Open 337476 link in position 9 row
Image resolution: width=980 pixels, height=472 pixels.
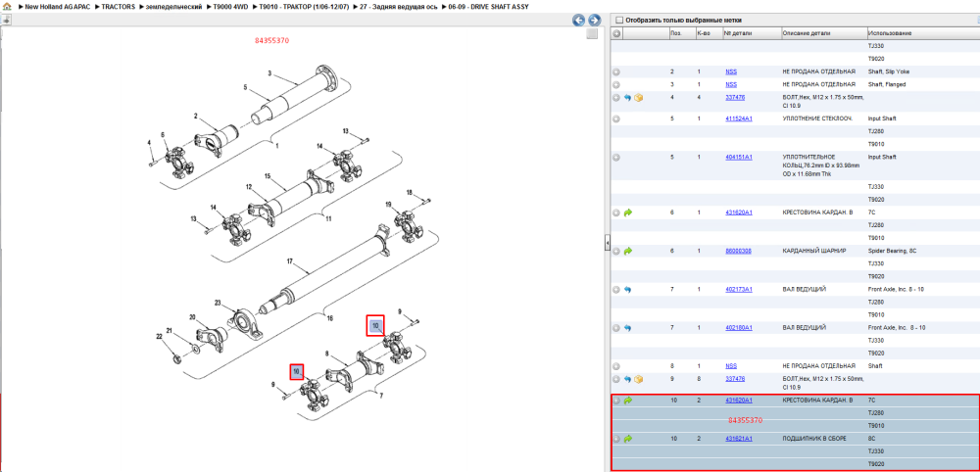(735, 379)
